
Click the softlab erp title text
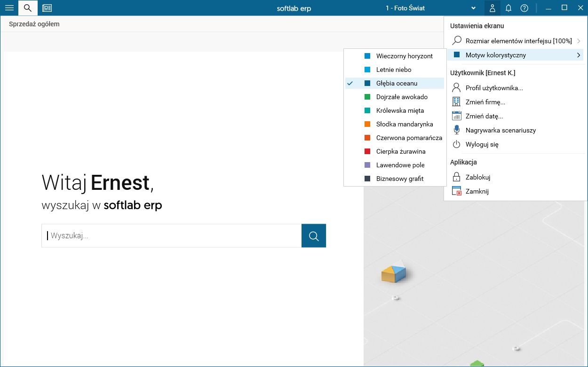pyautogui.click(x=294, y=8)
